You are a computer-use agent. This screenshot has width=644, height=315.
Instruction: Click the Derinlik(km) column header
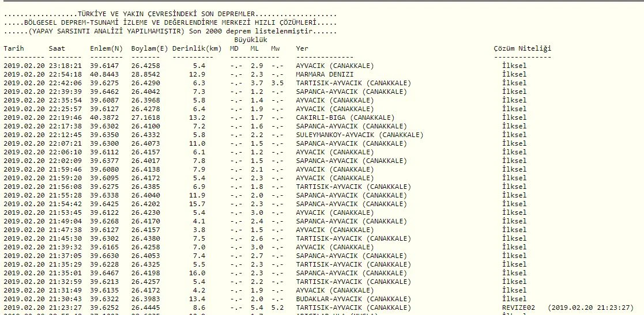click(197, 48)
